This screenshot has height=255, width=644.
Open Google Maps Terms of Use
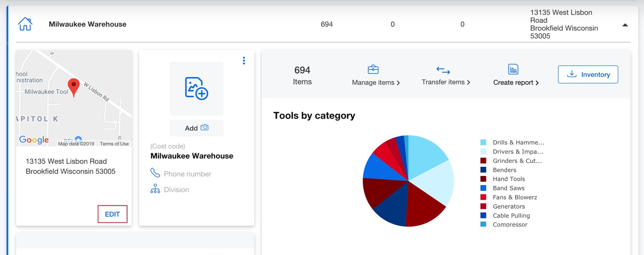click(x=114, y=144)
